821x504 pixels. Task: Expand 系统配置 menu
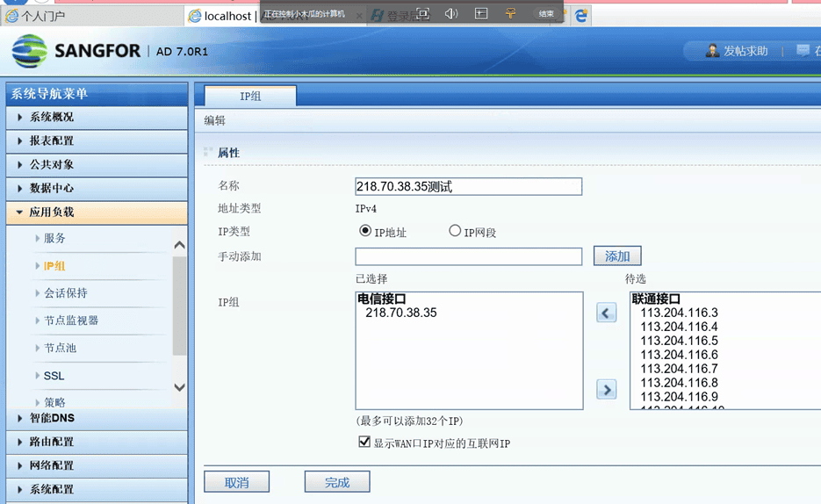[x=97, y=489]
